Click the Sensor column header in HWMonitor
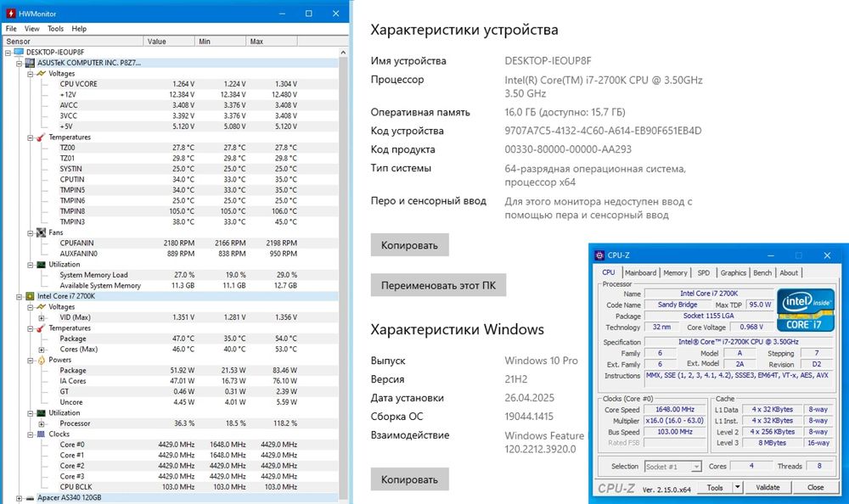The width and height of the screenshot is (849, 504). coord(73,41)
